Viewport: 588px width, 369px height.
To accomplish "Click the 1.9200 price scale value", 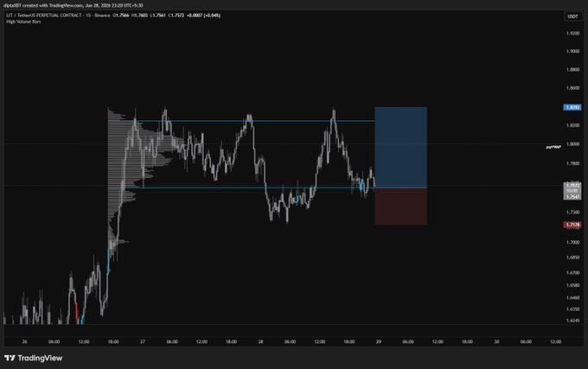I will pos(572,34).
